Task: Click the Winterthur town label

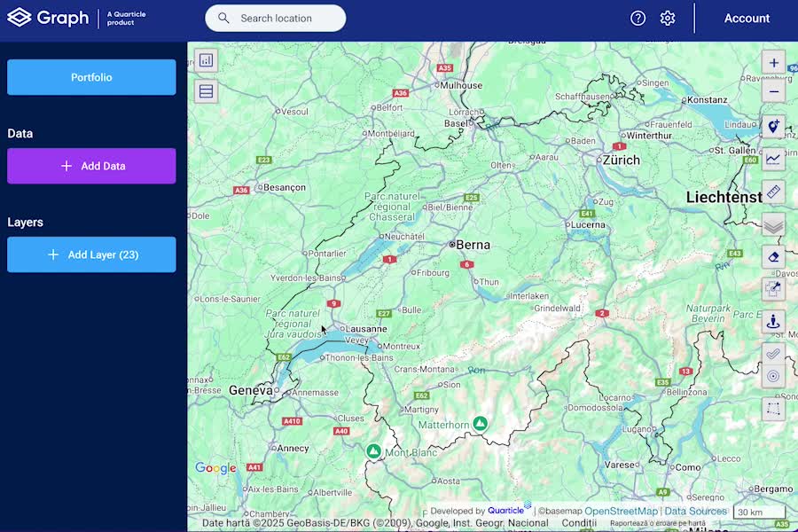Action: coord(649,136)
